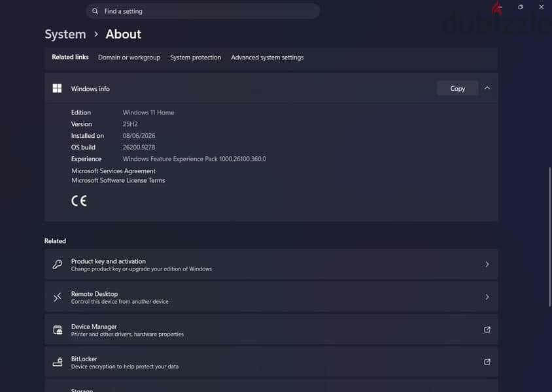Click the vertical scrollbar thumb

[549, 237]
